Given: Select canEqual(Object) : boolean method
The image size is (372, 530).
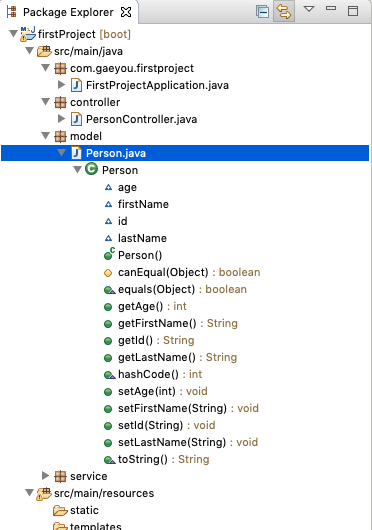Looking at the screenshot, I should [x=189, y=272].
